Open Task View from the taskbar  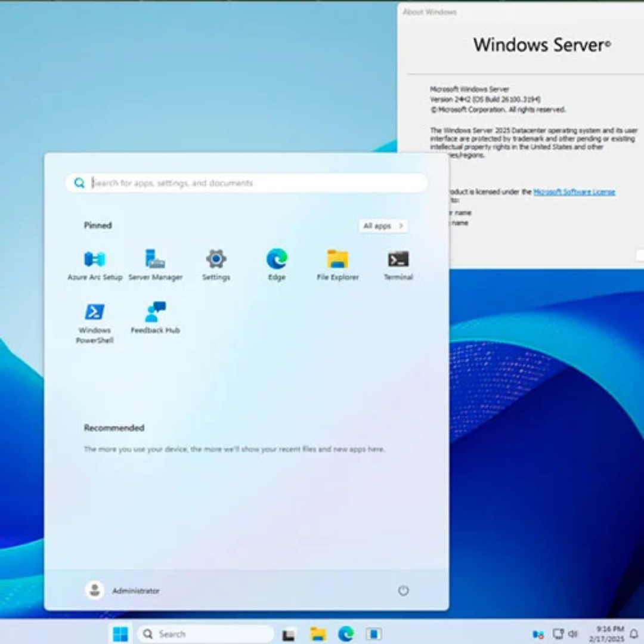coord(289,634)
